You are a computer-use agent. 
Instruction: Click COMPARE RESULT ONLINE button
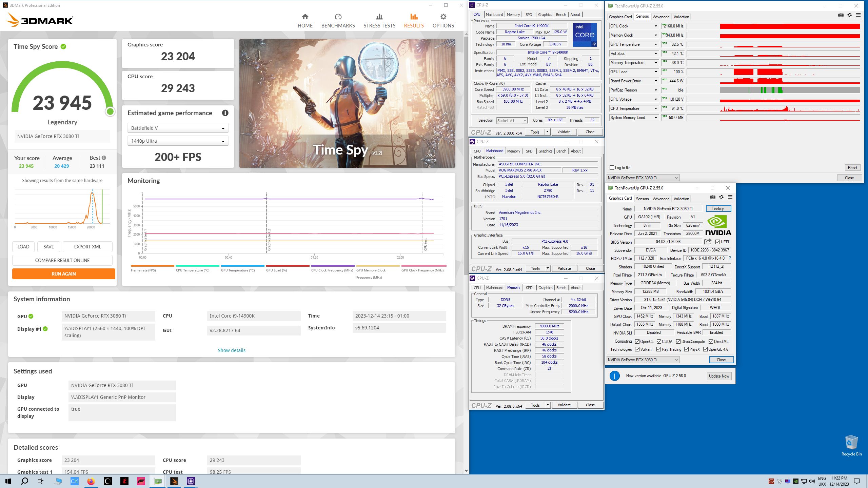coord(62,260)
